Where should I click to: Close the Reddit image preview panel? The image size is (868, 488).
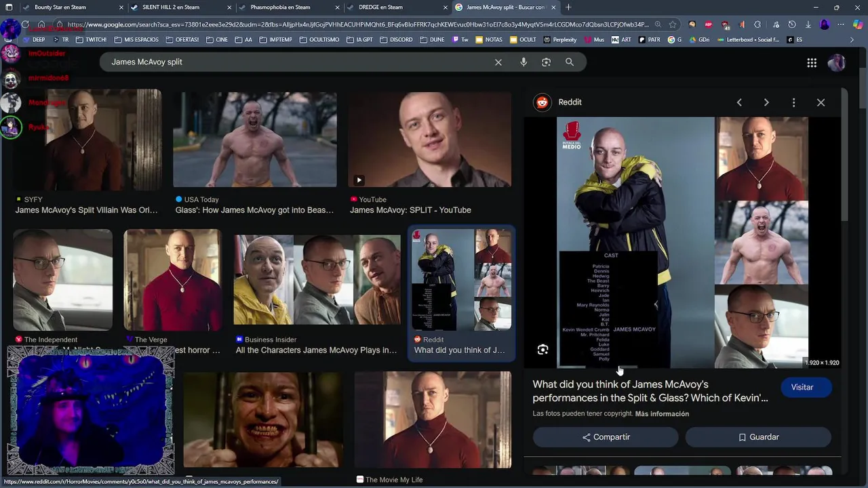[x=821, y=102]
